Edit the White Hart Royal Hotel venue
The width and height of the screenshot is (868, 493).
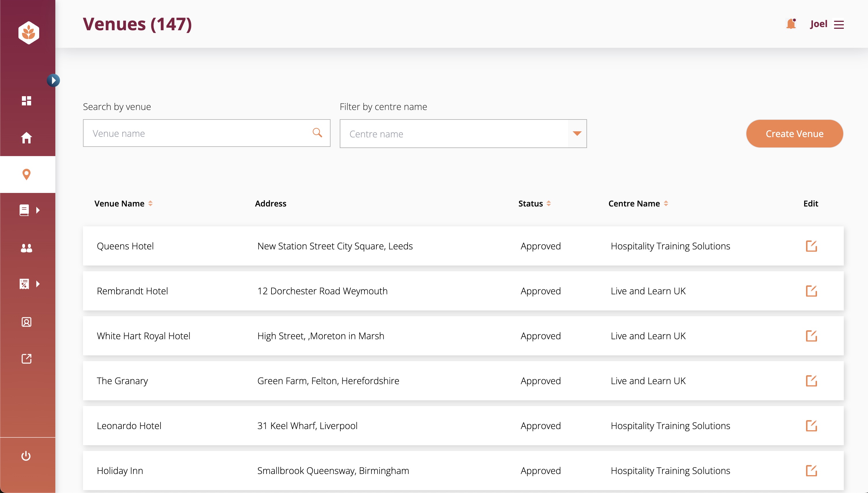point(811,336)
